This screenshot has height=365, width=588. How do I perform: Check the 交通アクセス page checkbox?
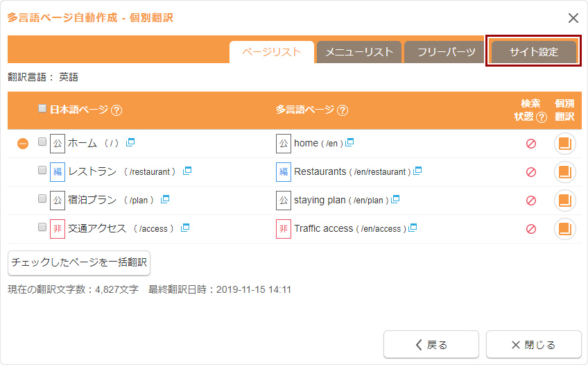coord(42,227)
